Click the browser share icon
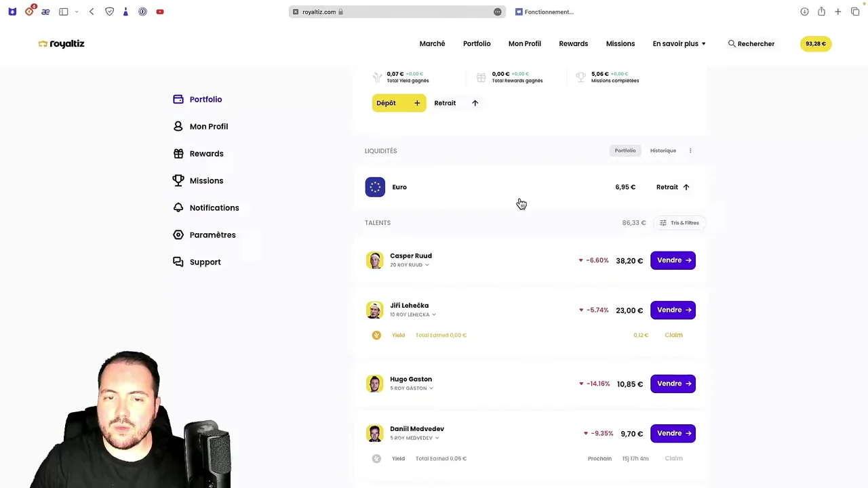 click(821, 12)
